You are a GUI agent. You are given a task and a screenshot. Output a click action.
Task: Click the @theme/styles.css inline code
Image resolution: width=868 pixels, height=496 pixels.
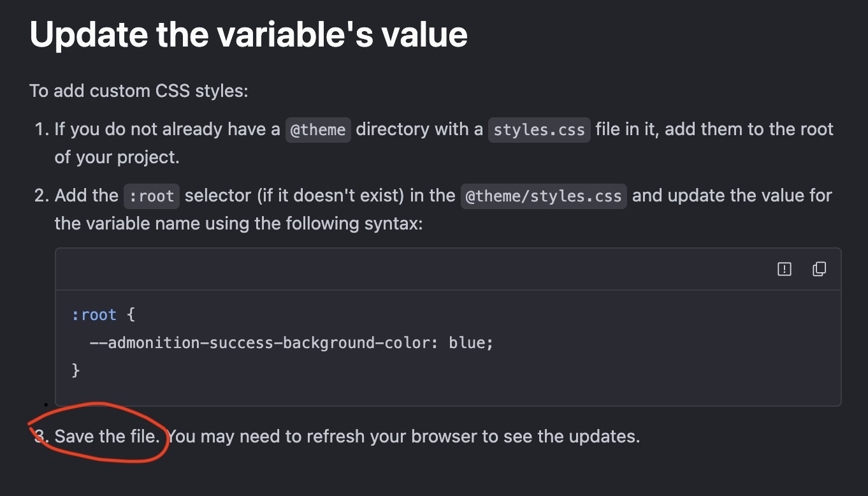point(544,196)
